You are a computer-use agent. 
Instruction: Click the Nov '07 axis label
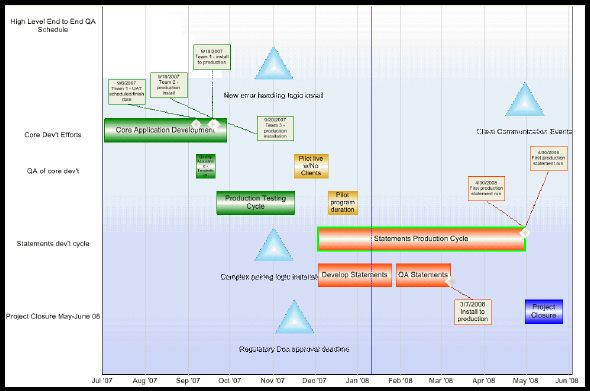click(x=272, y=380)
